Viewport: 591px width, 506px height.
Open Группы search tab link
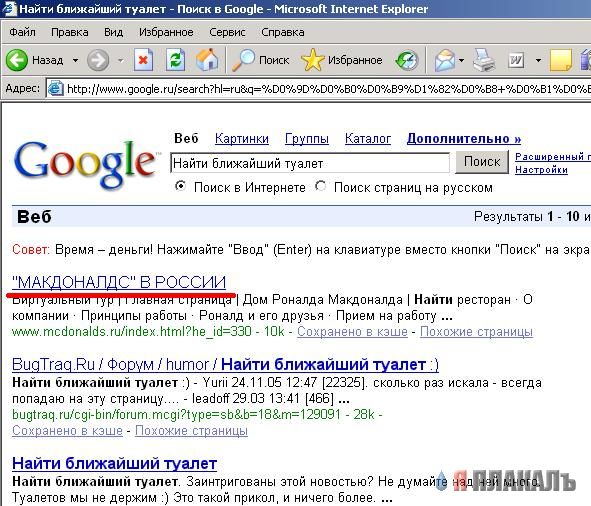(x=307, y=139)
